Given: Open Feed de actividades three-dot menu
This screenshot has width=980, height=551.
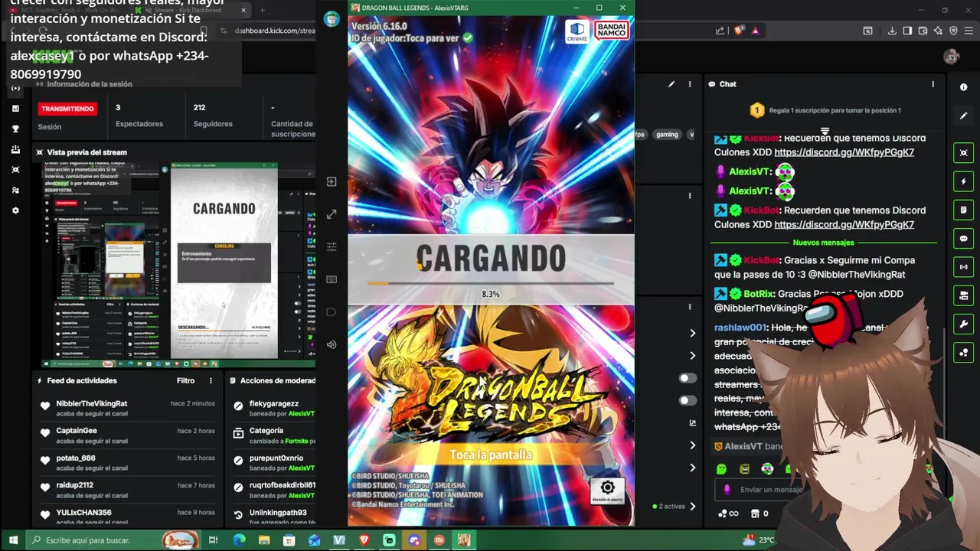Looking at the screenshot, I should (211, 380).
